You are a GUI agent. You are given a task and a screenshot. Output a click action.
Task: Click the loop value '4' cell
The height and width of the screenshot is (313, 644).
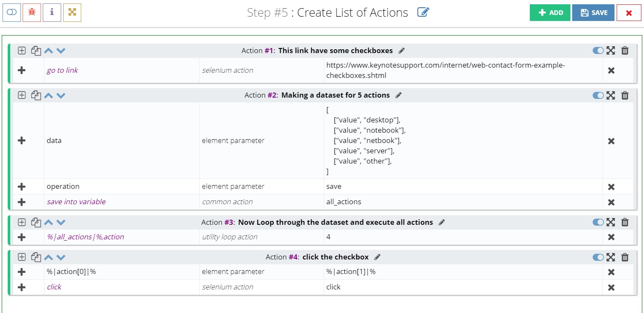coord(463,237)
